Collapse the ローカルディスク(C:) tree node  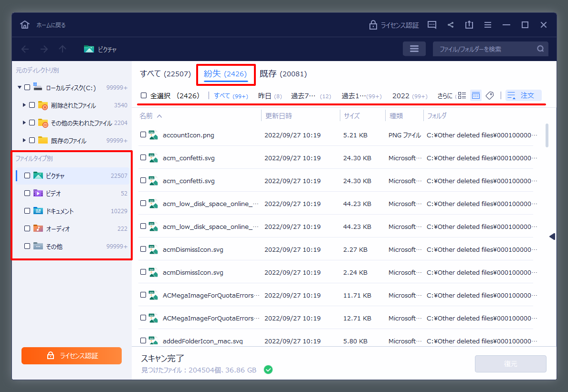20,87
